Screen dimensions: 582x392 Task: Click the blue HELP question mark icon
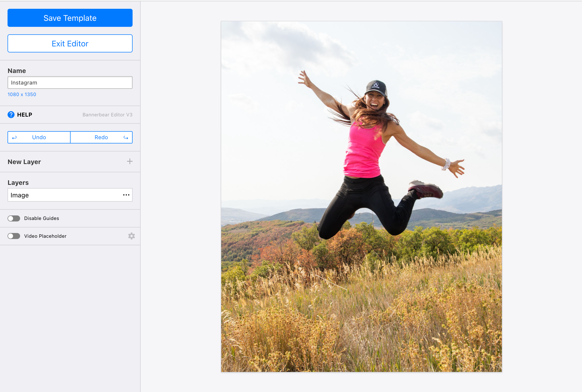[x=11, y=115]
